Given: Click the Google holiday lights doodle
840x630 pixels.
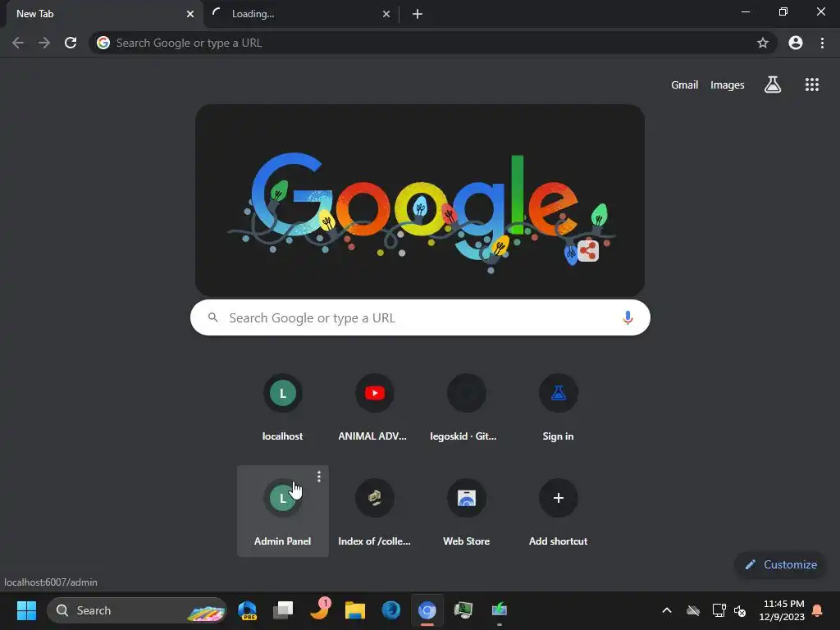Looking at the screenshot, I should (x=420, y=200).
